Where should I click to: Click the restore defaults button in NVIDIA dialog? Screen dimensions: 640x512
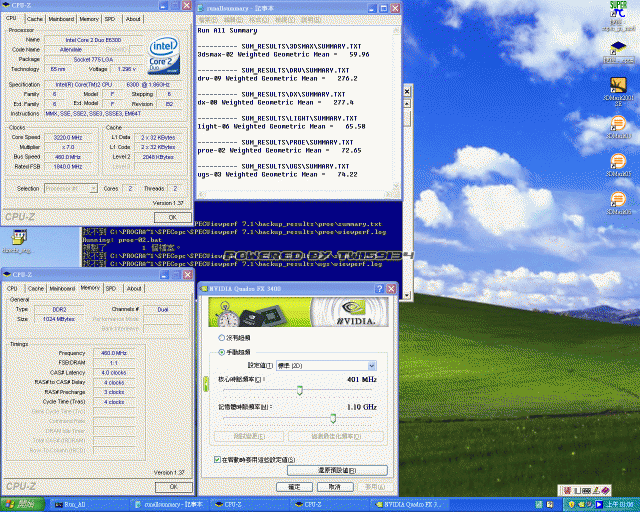337,470
